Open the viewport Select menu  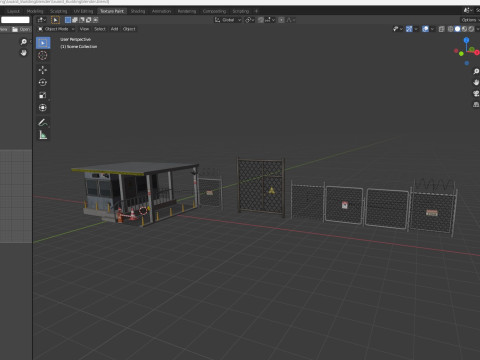pyautogui.click(x=100, y=29)
